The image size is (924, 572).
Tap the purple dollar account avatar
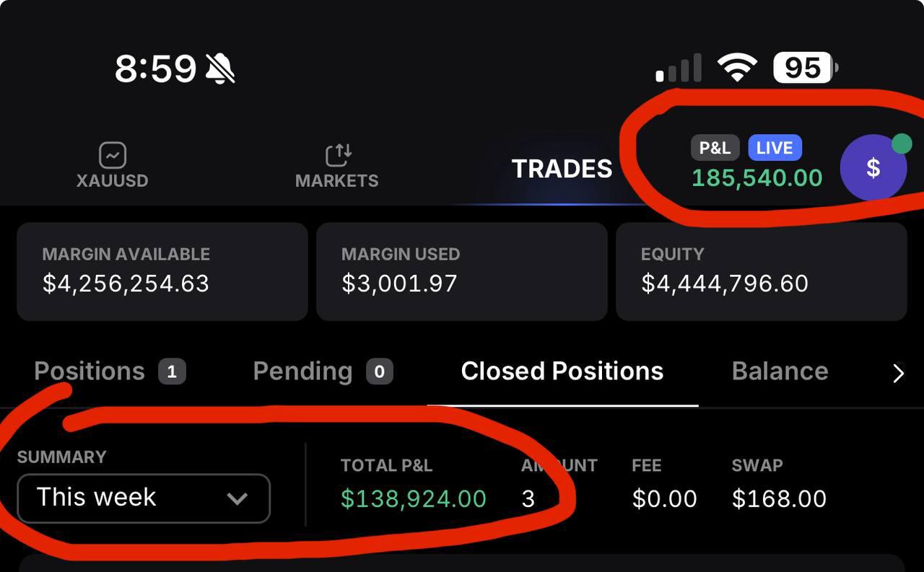873,167
